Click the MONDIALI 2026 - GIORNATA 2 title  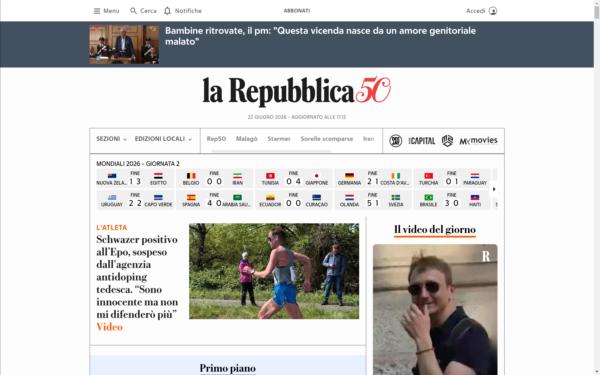tap(138, 163)
